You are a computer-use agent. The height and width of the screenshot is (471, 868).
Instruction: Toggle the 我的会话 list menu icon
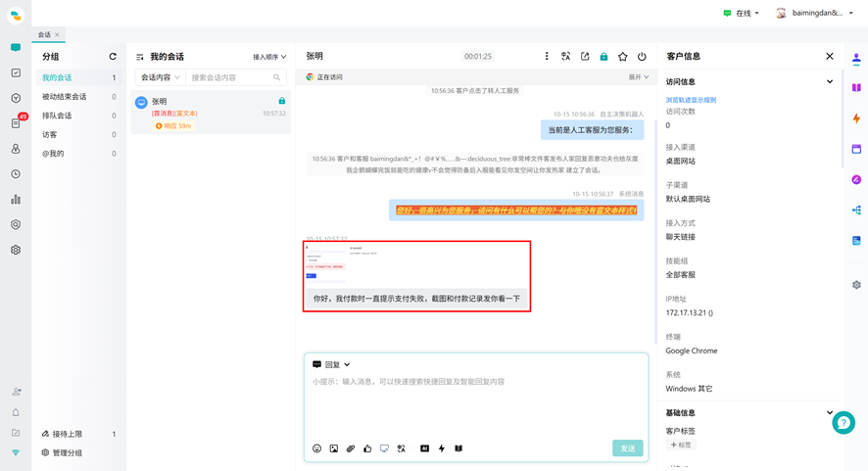coord(139,57)
